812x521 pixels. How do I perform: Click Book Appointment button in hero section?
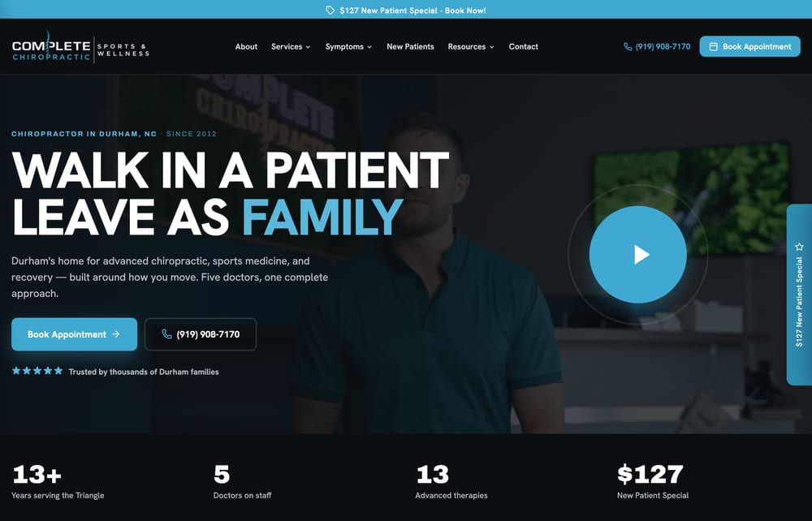tap(74, 334)
